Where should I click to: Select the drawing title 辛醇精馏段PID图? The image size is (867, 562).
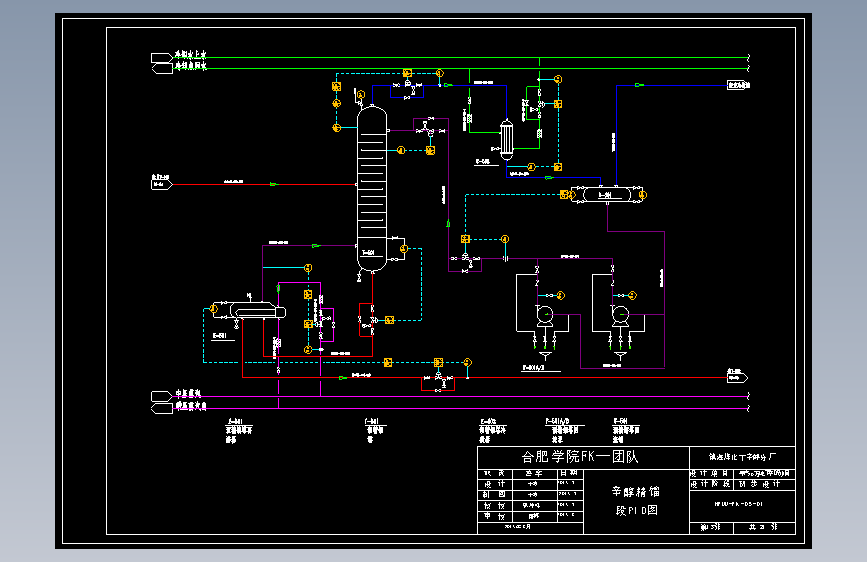[636, 501]
